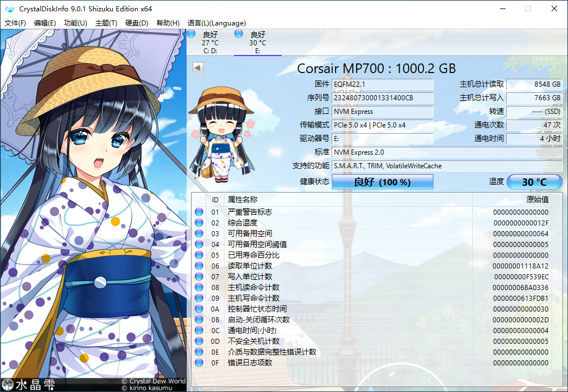The width and height of the screenshot is (568, 392).
Task: Open the 主题(T) menu
Action: tap(106, 23)
